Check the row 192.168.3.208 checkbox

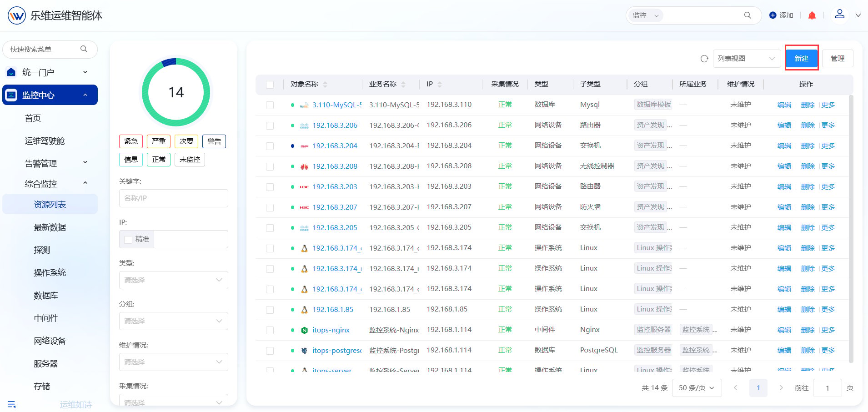pyautogui.click(x=270, y=166)
